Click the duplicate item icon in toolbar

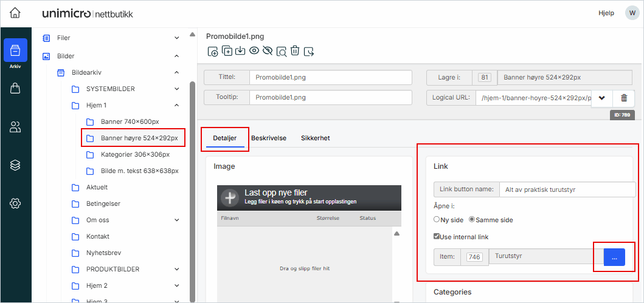click(x=227, y=51)
